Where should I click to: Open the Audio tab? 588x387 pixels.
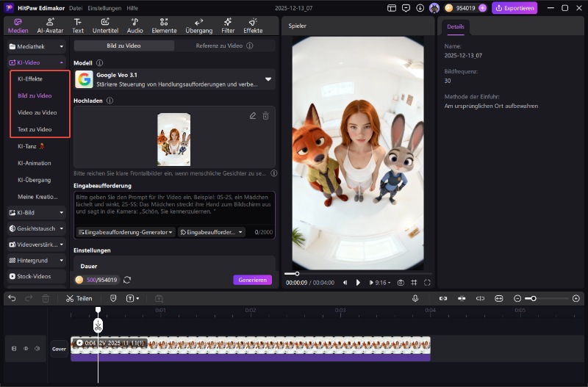click(x=135, y=26)
